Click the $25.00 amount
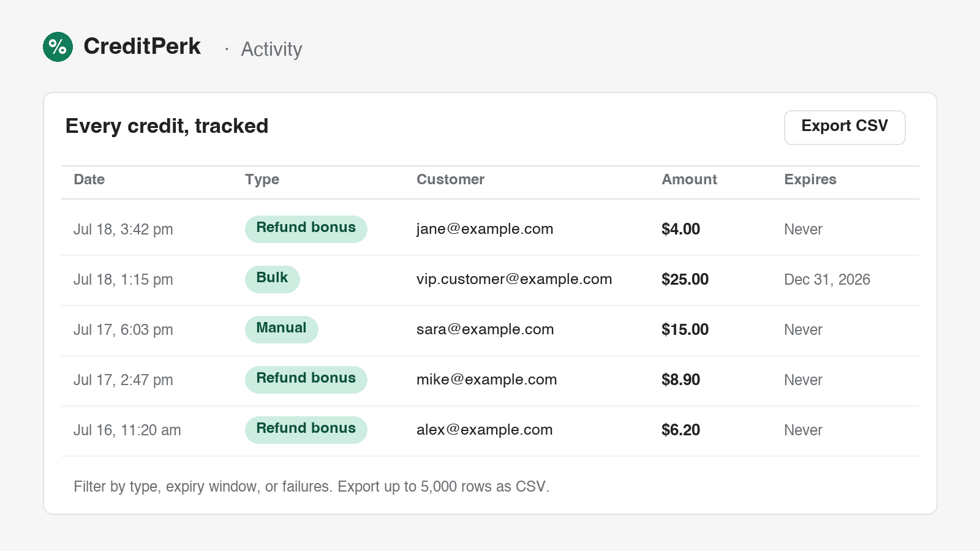 (685, 279)
